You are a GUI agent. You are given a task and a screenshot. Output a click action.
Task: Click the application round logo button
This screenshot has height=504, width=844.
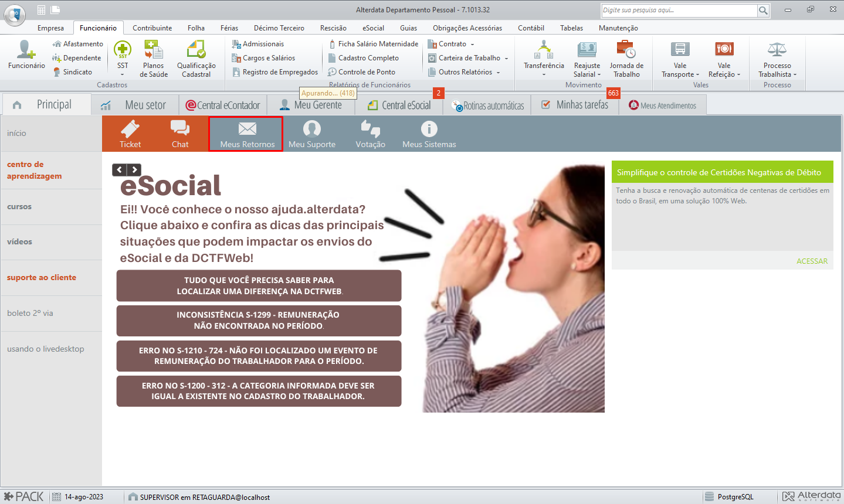[x=15, y=14]
